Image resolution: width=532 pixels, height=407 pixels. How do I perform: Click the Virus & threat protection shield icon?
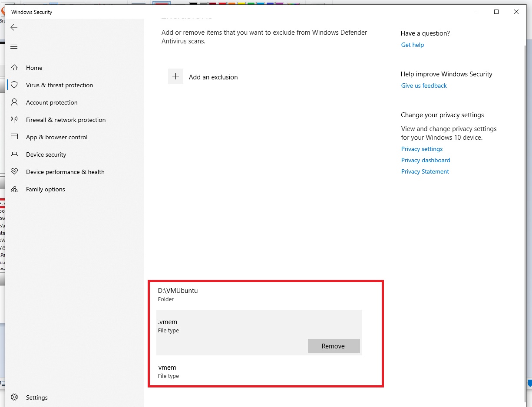[x=14, y=85]
